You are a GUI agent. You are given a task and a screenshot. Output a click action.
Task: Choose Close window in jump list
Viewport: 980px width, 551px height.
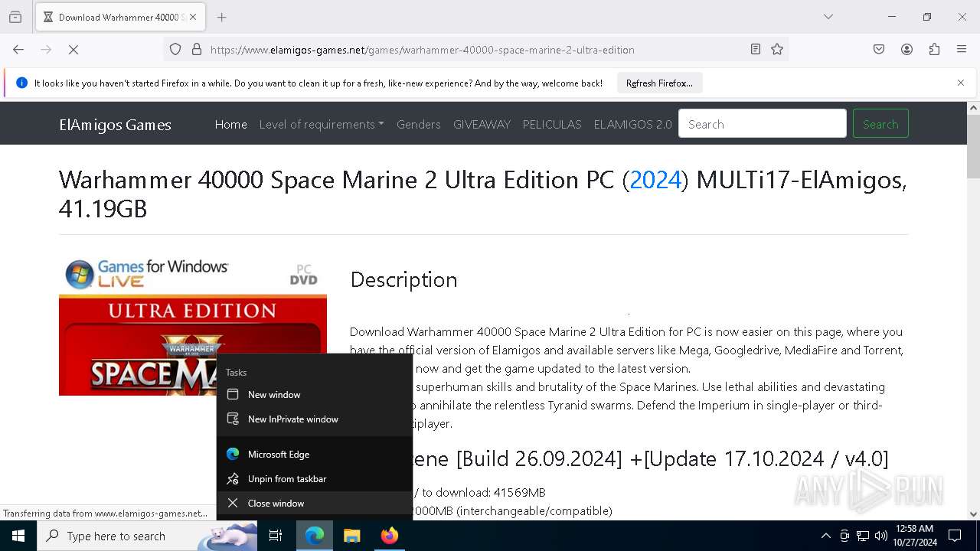(315, 504)
